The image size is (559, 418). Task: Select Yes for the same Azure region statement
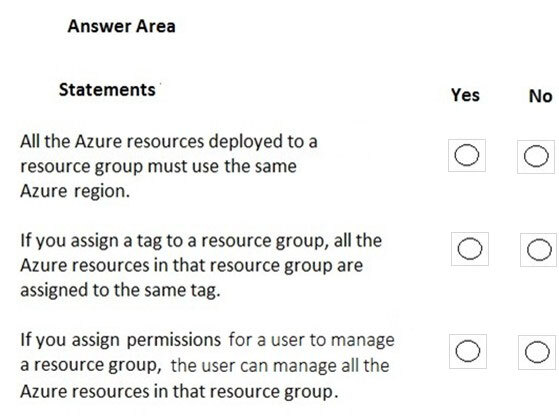[x=467, y=155]
